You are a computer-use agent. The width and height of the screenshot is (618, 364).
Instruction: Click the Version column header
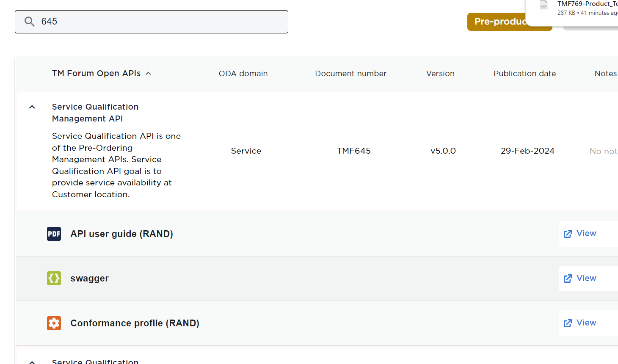[x=440, y=73]
